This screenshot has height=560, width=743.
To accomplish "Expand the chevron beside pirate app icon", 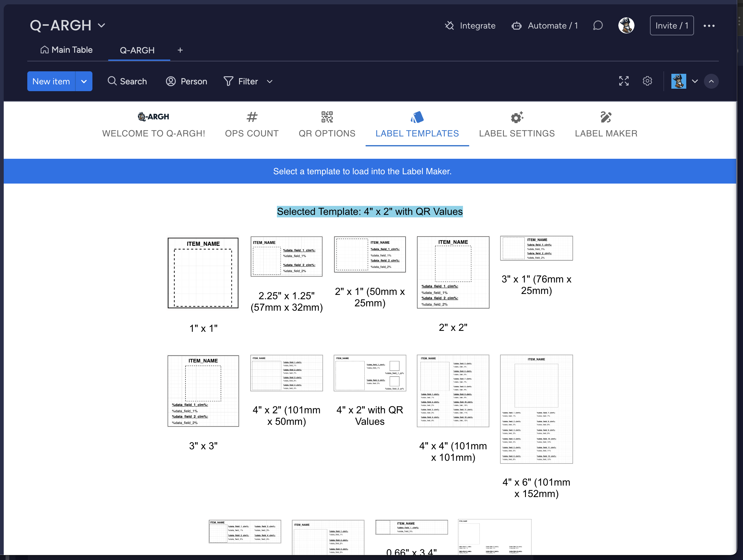I will [x=695, y=81].
